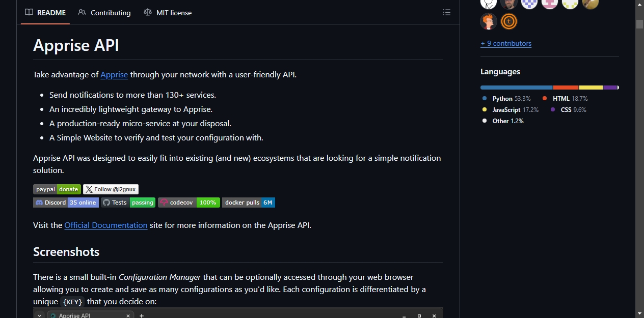This screenshot has width=644, height=318.
Task: Click the yellow JavaScript segment of language bar
Action: pos(591,88)
